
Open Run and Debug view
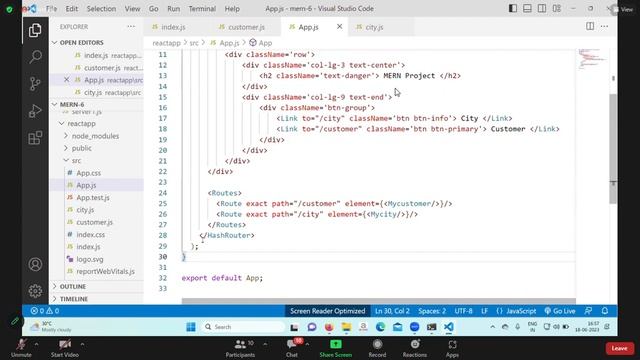(35, 111)
